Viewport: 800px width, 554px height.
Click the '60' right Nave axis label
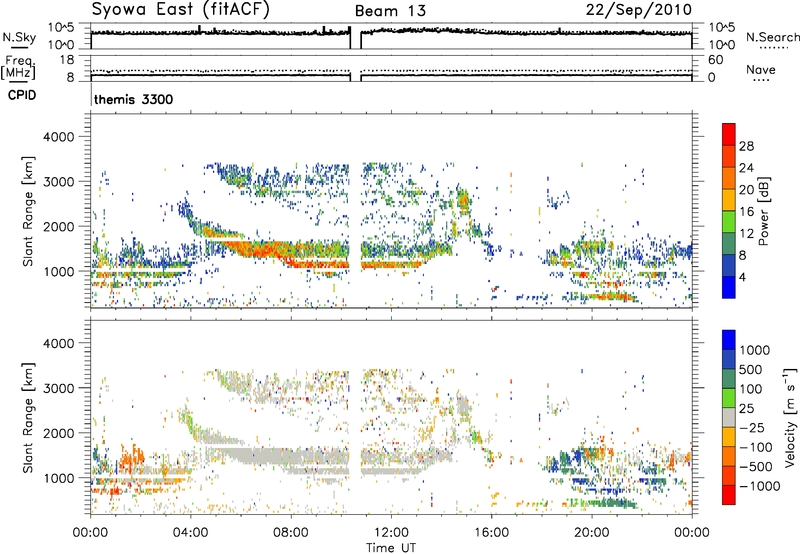tap(715, 60)
